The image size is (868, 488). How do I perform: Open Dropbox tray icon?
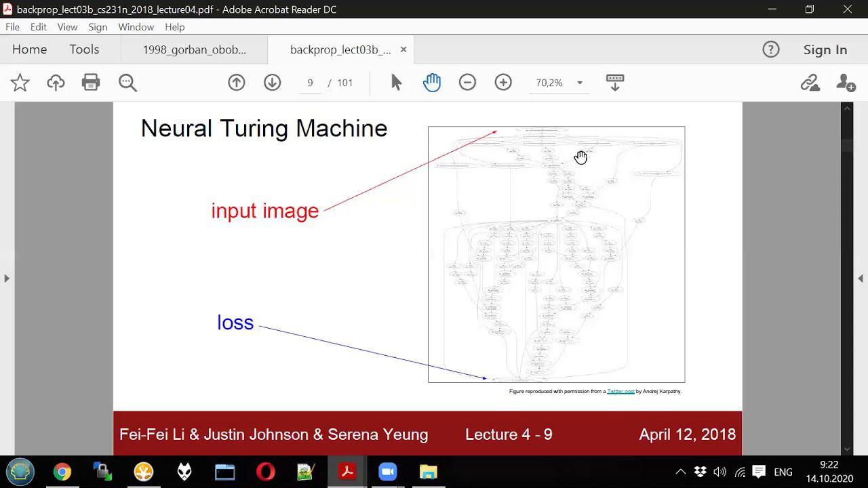701,472
